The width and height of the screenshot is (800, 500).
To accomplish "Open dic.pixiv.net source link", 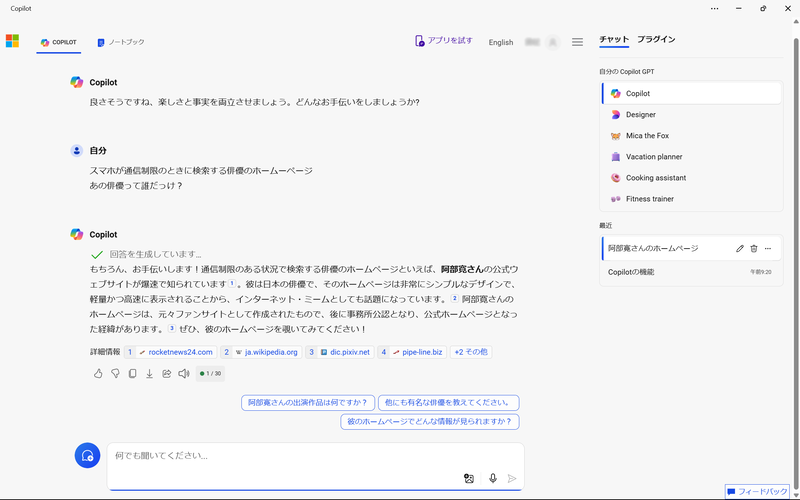I will click(x=340, y=352).
